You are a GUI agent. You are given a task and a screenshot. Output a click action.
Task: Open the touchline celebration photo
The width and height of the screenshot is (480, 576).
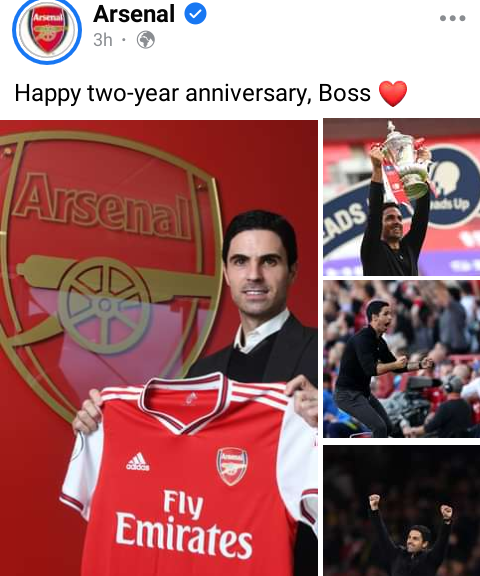click(401, 359)
